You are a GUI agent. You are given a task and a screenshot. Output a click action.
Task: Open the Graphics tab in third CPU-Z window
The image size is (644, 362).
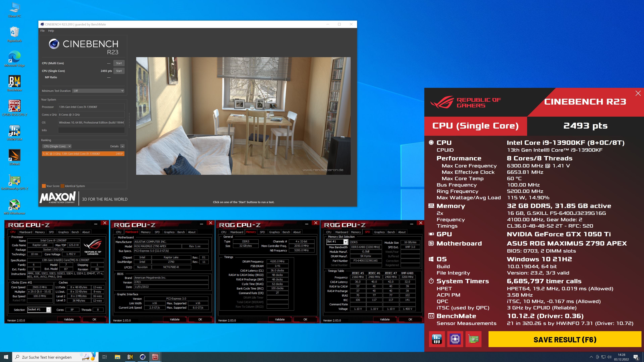click(274, 232)
